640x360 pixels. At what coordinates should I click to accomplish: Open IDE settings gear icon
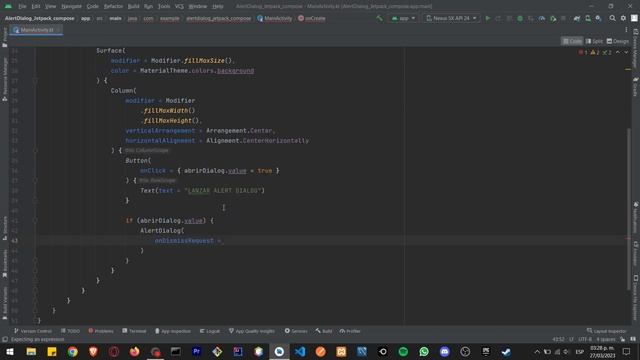(623, 18)
